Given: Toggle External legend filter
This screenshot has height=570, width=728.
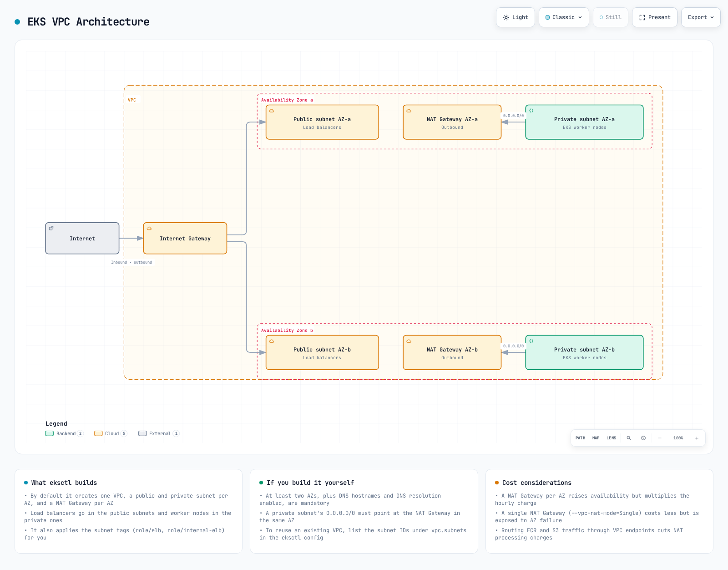Looking at the screenshot, I should [x=159, y=433].
